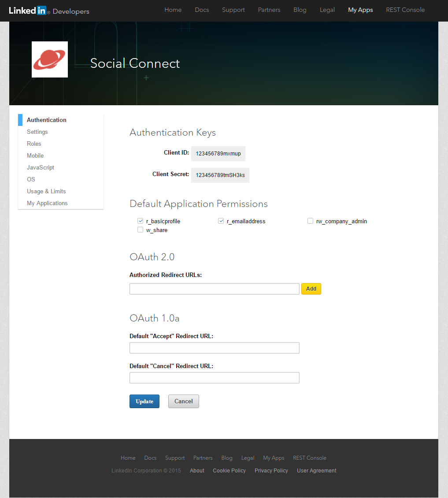Click My Apps in the footer

pos(274,457)
